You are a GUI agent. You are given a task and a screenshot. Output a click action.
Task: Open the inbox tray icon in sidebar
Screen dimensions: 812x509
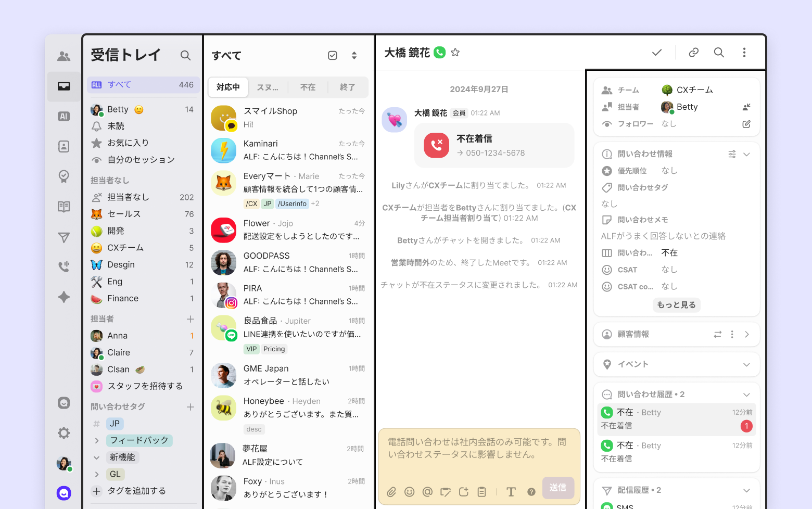64,86
